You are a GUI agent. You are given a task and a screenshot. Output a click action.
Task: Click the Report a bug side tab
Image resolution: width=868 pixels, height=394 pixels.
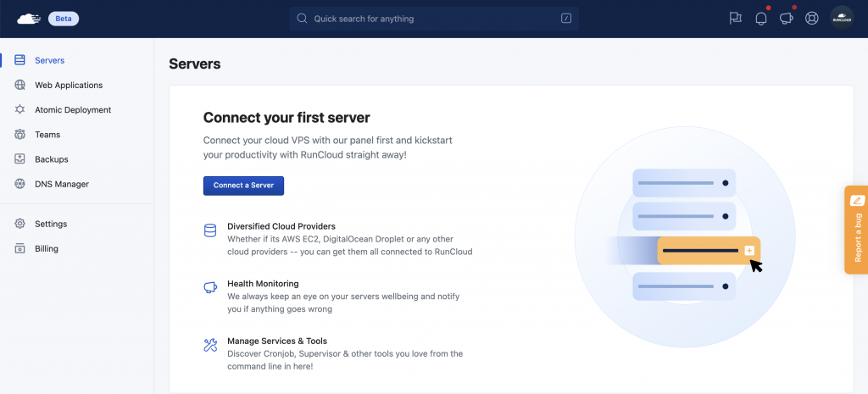pyautogui.click(x=856, y=230)
